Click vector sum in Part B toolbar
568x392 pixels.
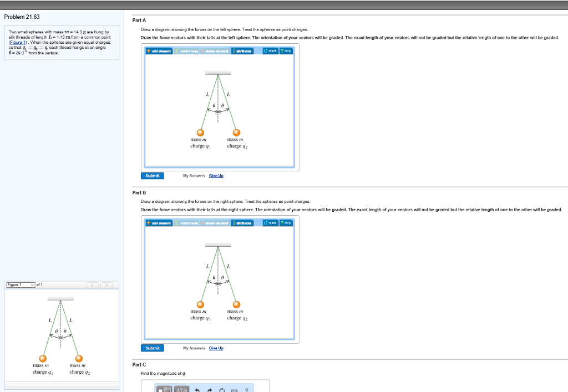click(186, 223)
